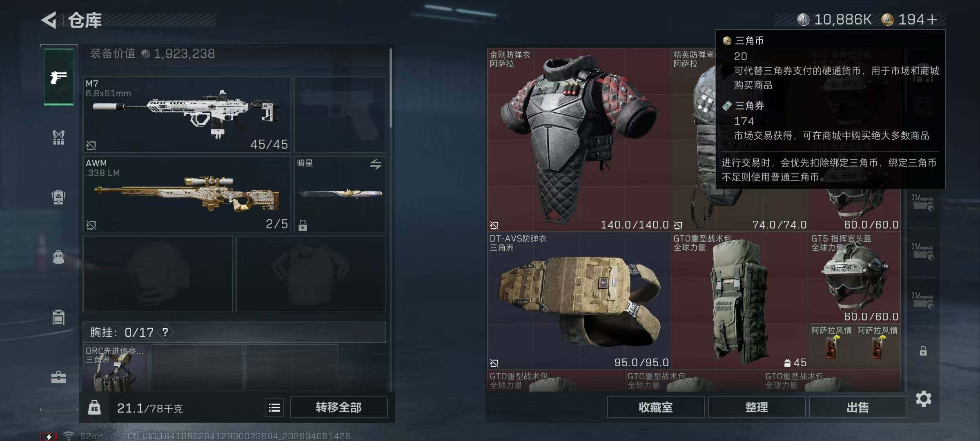Screen dimensions: 980x441
Task: Click the locked stash expansion slot icon
Action: pos(923,351)
